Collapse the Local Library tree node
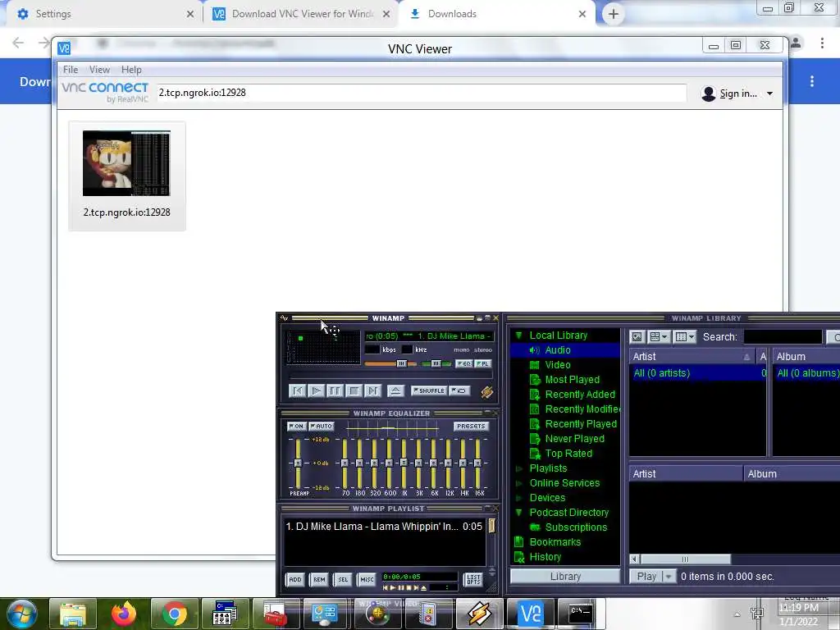The image size is (840, 630). point(518,336)
